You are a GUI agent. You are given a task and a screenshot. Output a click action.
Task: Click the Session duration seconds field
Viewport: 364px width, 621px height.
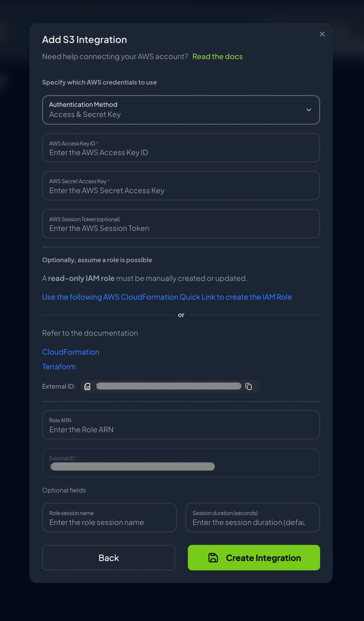tap(253, 518)
